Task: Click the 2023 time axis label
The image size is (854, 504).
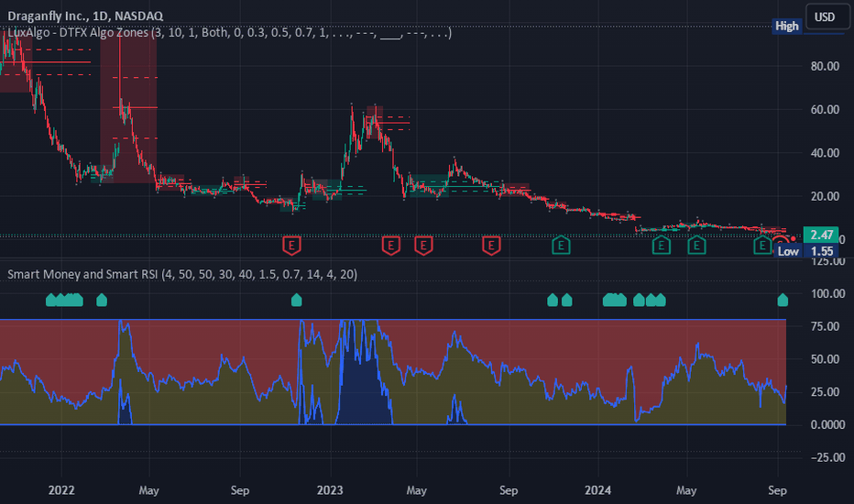Action: [x=330, y=490]
